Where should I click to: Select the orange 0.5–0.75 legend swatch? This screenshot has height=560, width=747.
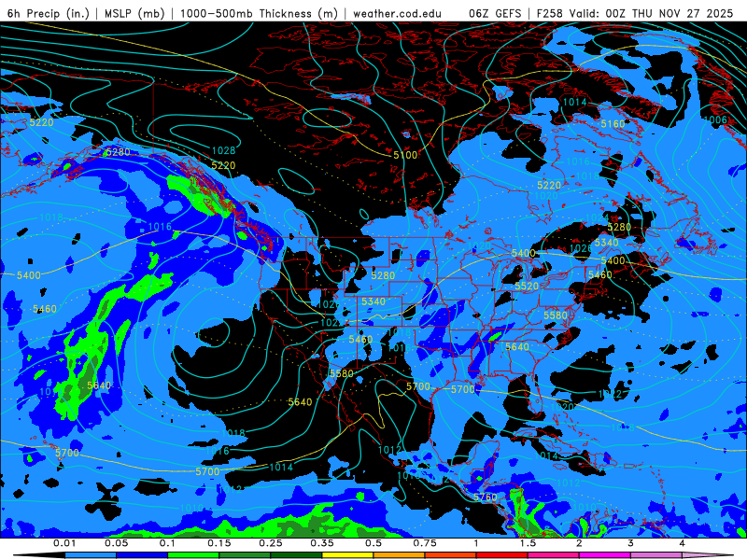point(400,555)
